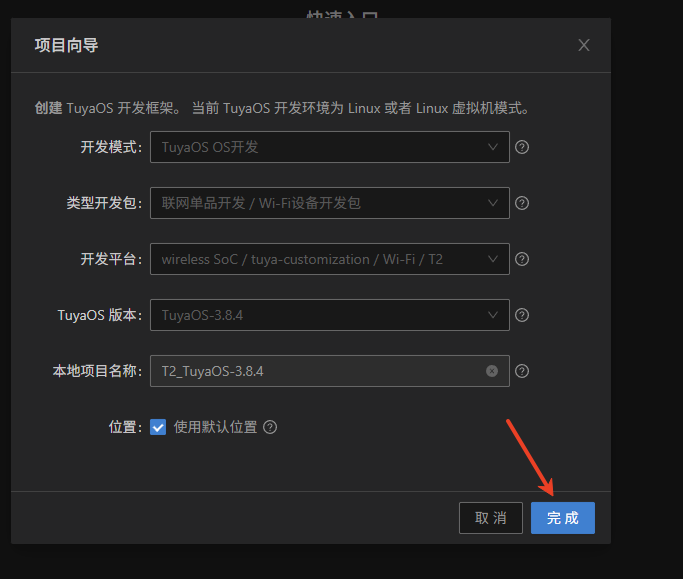Click the help icon beside 本地项目名称 field
Image resolution: width=683 pixels, height=579 pixels.
pos(522,371)
